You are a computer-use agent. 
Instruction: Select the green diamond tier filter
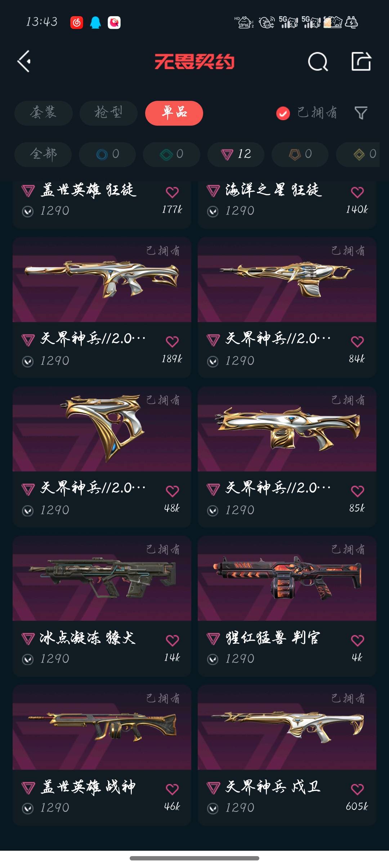click(x=171, y=154)
